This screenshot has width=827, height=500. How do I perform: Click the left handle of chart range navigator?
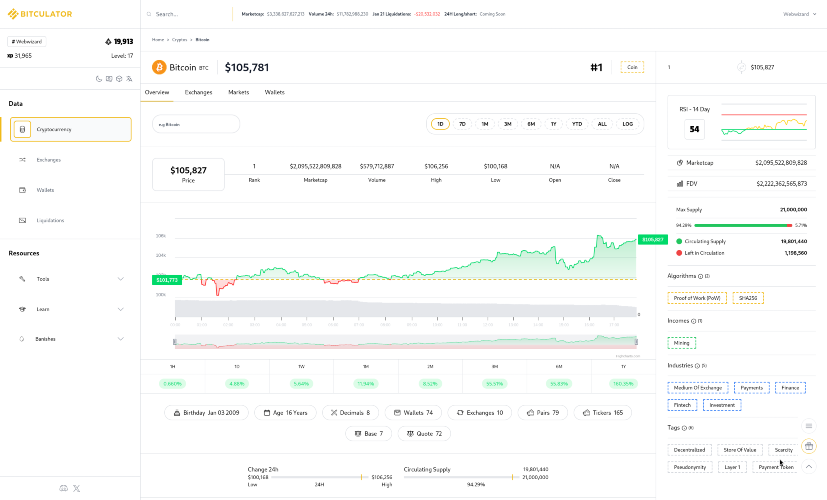coord(175,342)
